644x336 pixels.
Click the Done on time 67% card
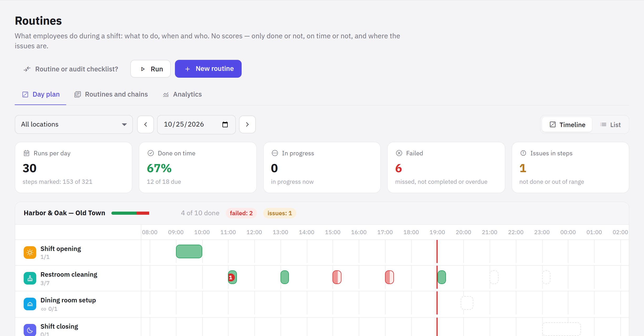coord(198,167)
